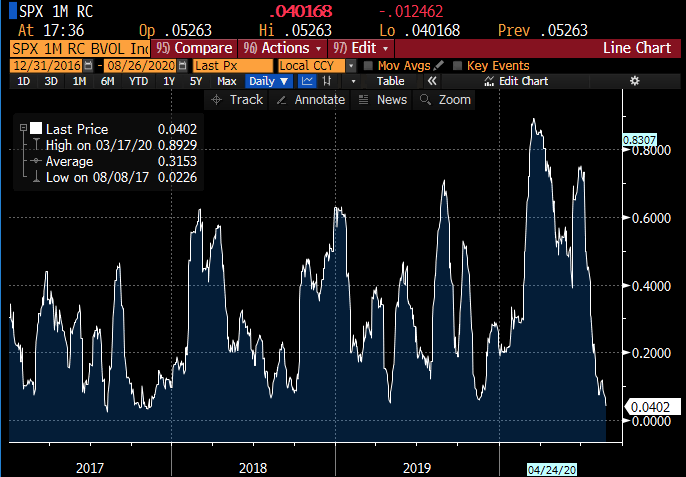Open the start date calendar picker

coord(88,66)
